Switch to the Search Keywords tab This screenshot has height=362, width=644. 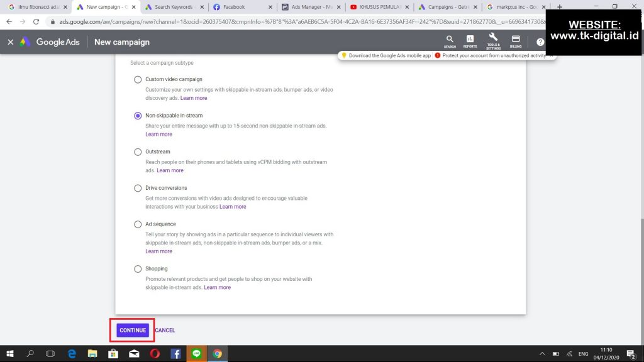(173, 7)
